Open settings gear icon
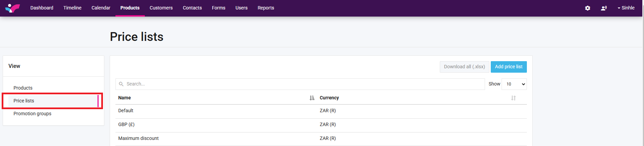 click(588, 8)
